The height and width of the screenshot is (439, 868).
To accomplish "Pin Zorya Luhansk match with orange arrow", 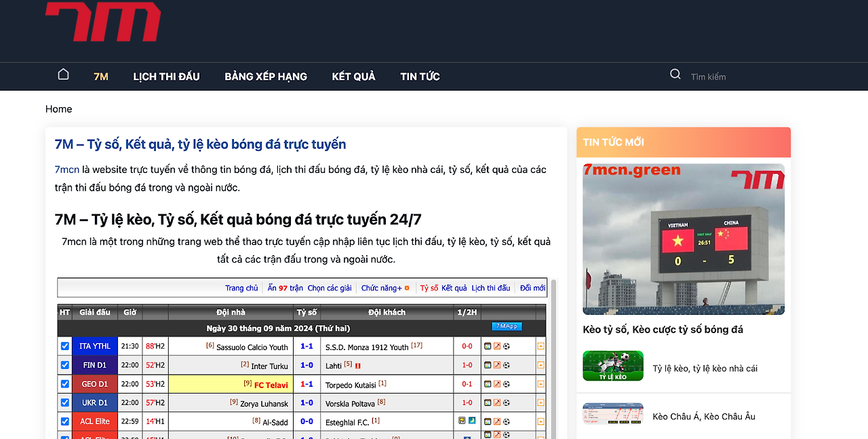I will pos(540,402).
